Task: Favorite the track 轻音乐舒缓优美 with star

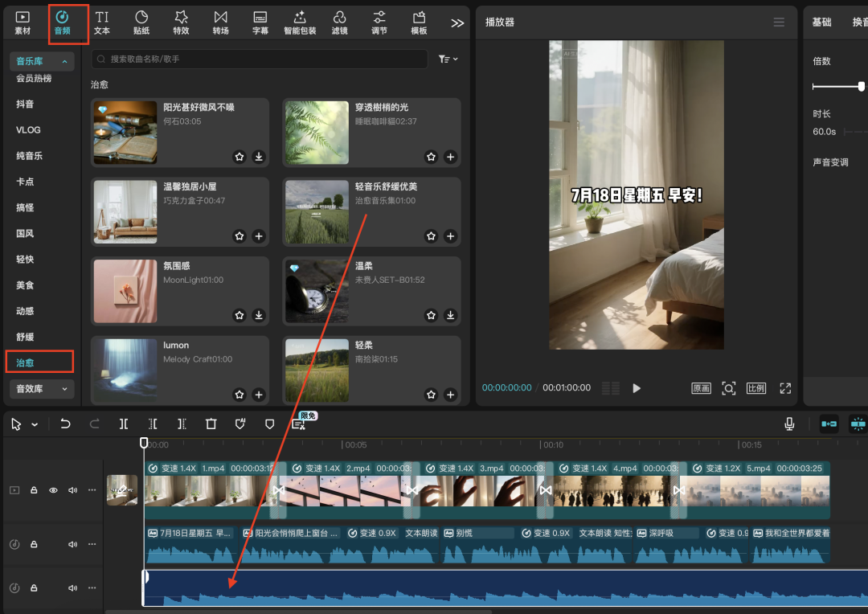Action: [431, 236]
